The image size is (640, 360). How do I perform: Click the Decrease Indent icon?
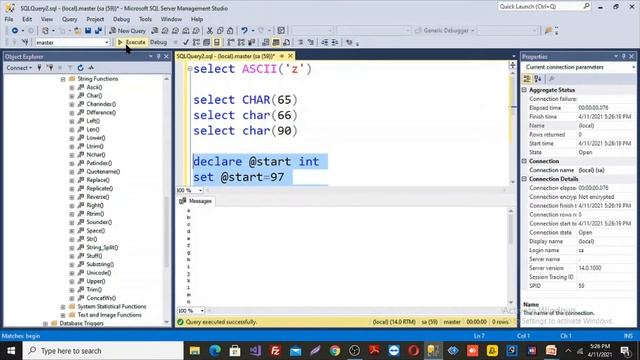324,42
